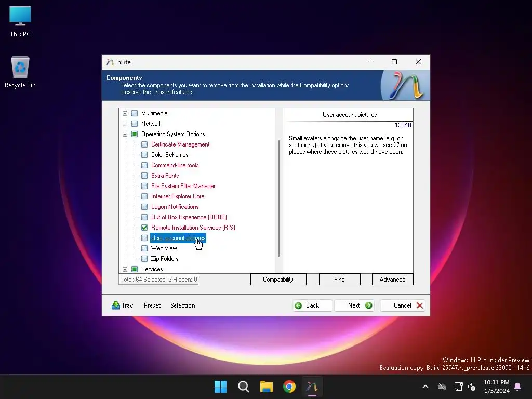The image size is (532, 399).
Task: Toggle the Network checkbox
Action: tap(135, 124)
